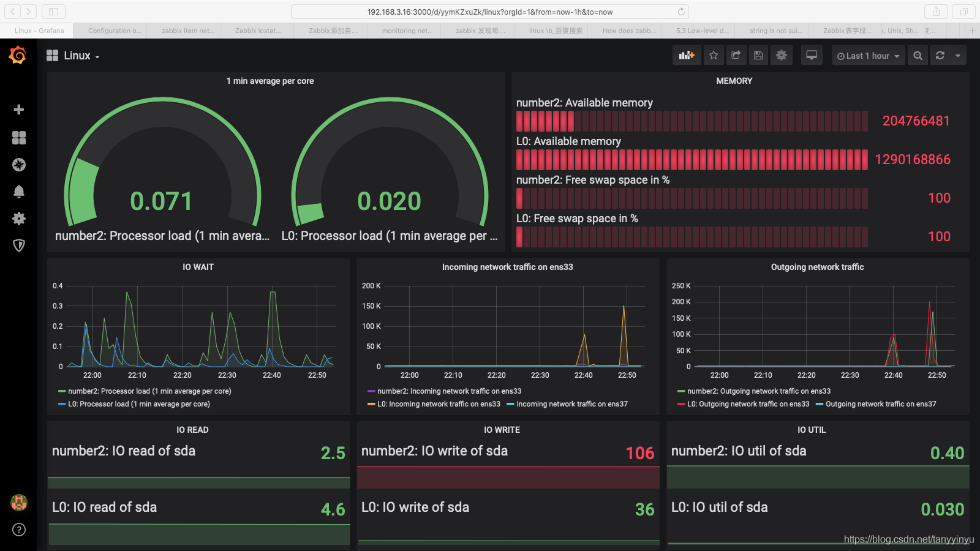Switch to the zabbix item net... tab

[x=184, y=31]
